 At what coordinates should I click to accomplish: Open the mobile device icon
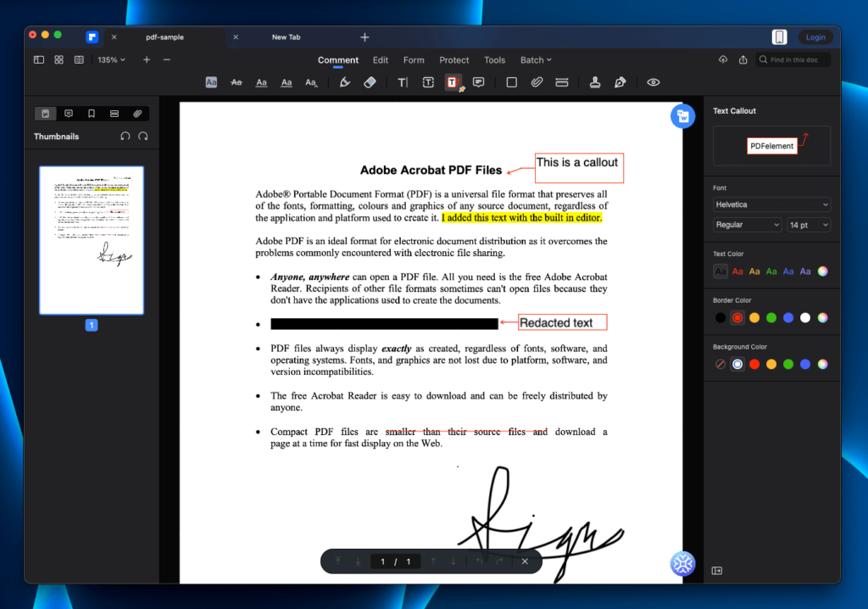tap(780, 37)
